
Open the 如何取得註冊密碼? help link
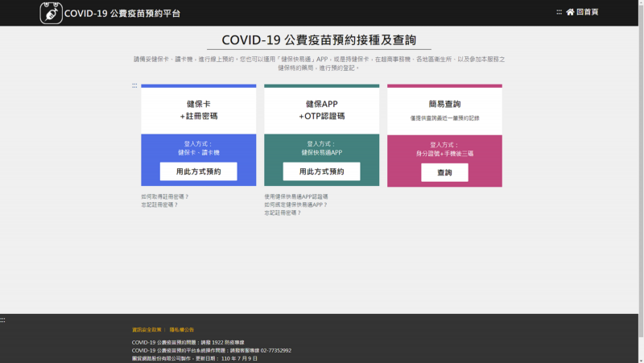pyautogui.click(x=165, y=196)
